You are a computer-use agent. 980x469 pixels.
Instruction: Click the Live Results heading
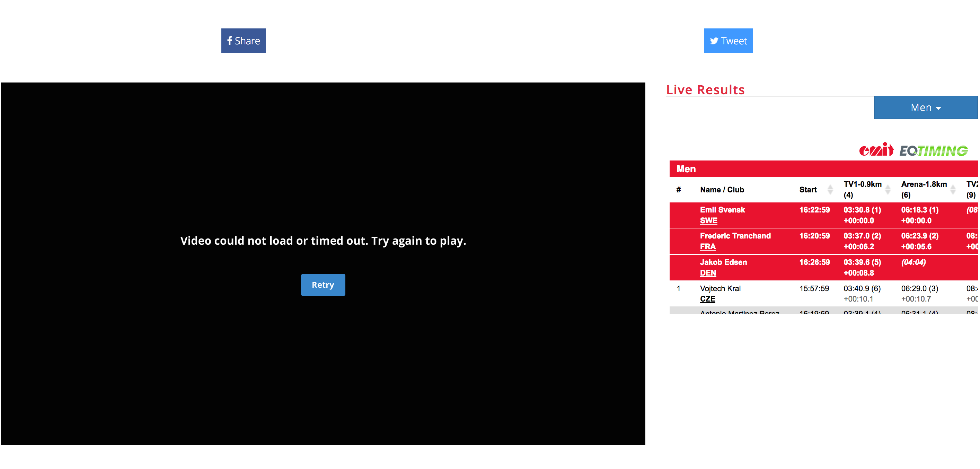[705, 90]
